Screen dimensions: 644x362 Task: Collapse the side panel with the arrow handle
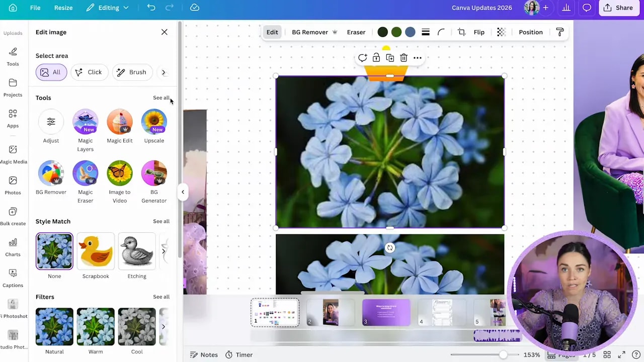click(x=183, y=192)
